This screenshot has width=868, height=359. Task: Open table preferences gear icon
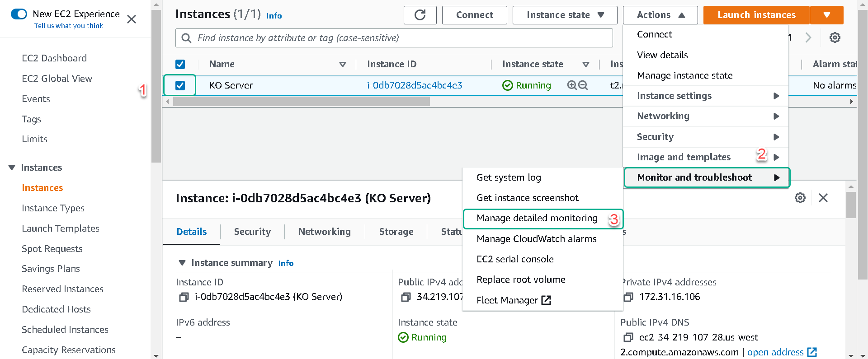(x=835, y=37)
